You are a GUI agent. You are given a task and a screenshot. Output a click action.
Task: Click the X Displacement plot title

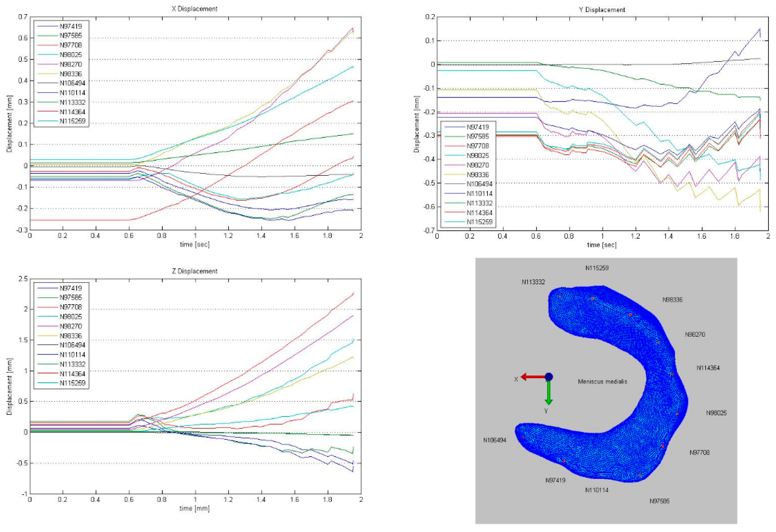coord(194,9)
